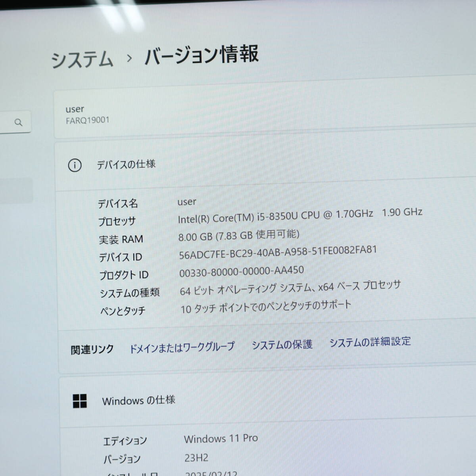Click the 関連リンク label
Screen dimensions: 476x476
(x=92, y=350)
